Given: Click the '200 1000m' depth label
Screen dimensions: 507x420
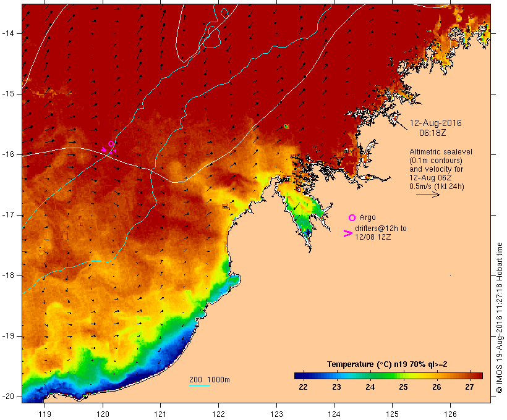Looking at the screenshot, I should click(x=210, y=380).
